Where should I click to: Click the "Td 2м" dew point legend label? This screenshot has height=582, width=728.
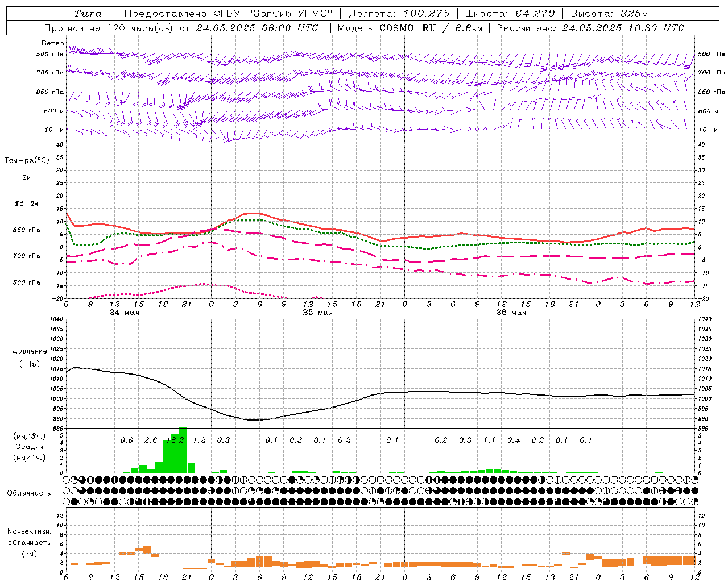[26, 203]
